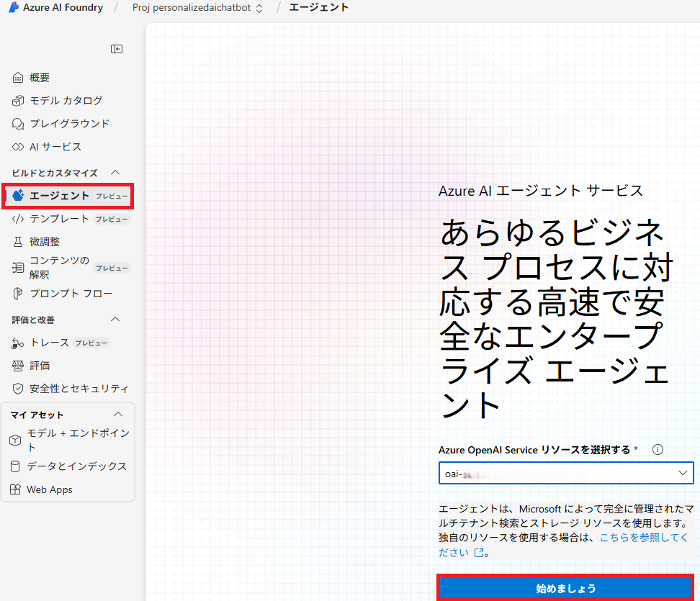
Task: Click the データとインデックス database icon
Action: pyautogui.click(x=15, y=466)
